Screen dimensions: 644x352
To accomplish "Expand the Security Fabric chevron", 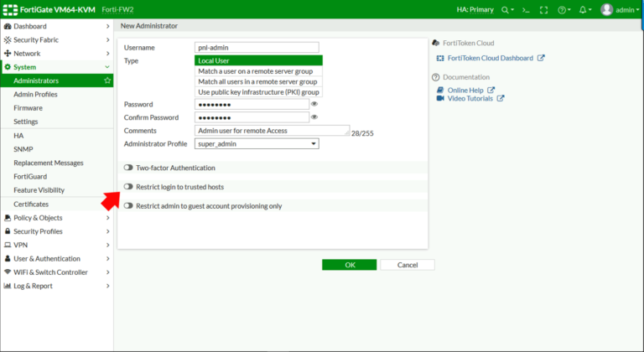I will point(107,40).
